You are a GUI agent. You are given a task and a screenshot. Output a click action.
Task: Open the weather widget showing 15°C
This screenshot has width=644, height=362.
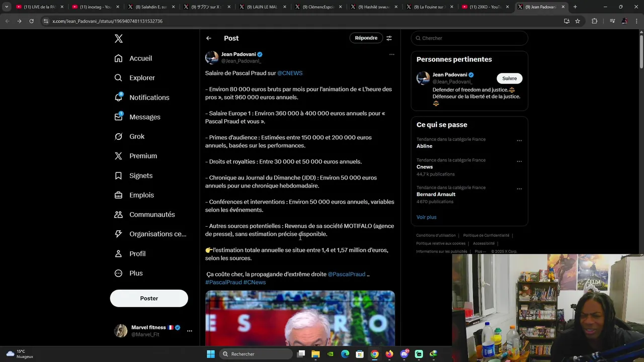[x=20, y=354]
